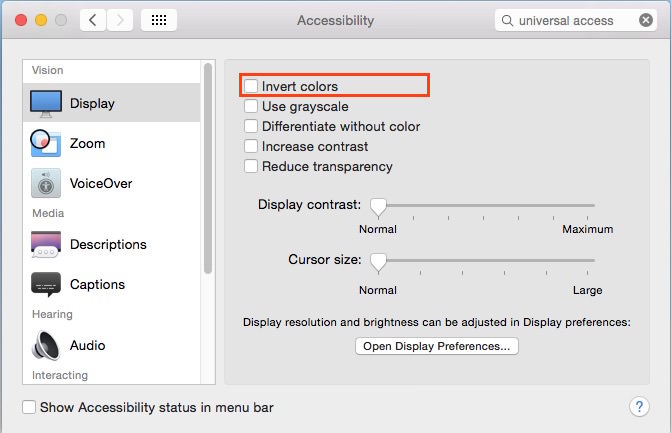Go back with the left arrow button
The width and height of the screenshot is (671, 433).
pyautogui.click(x=93, y=20)
